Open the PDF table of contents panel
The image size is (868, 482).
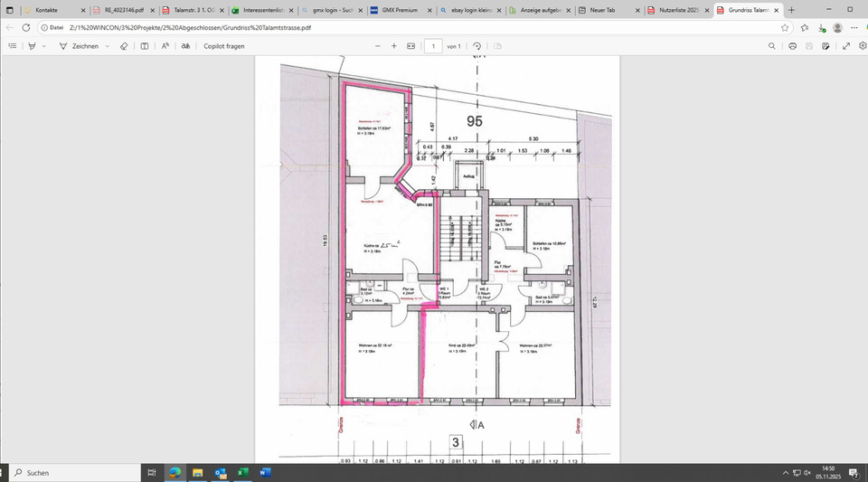pyautogui.click(x=12, y=45)
